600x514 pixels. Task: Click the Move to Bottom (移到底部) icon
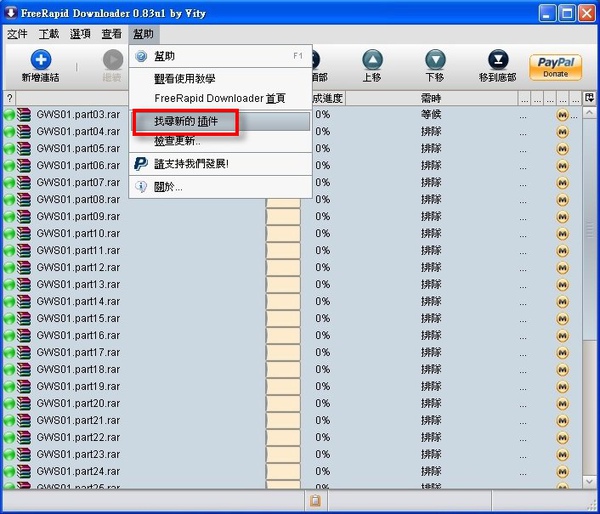(x=498, y=60)
